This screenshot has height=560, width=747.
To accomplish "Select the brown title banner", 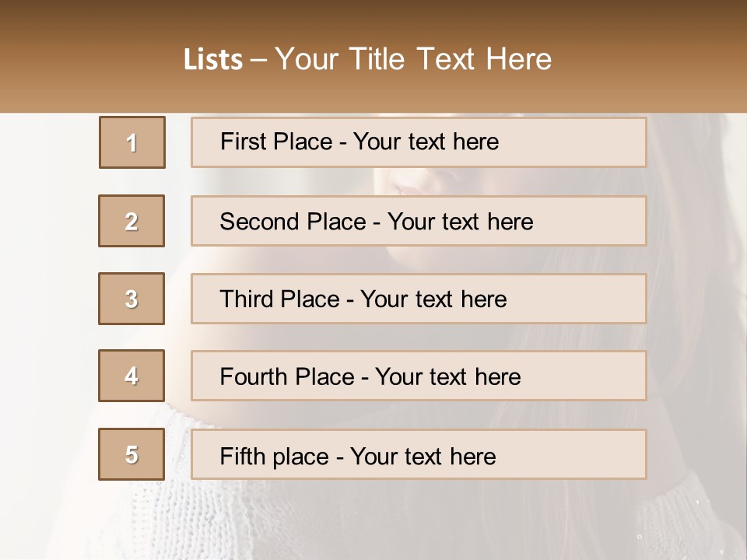I will 373,56.
